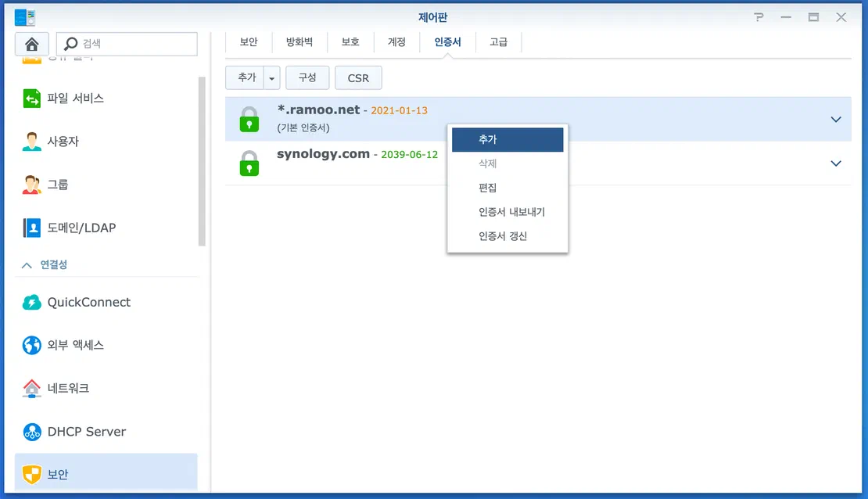Image resolution: width=868 pixels, height=499 pixels.
Task: Click the Control Panel app icon in title bar
Action: (x=24, y=18)
